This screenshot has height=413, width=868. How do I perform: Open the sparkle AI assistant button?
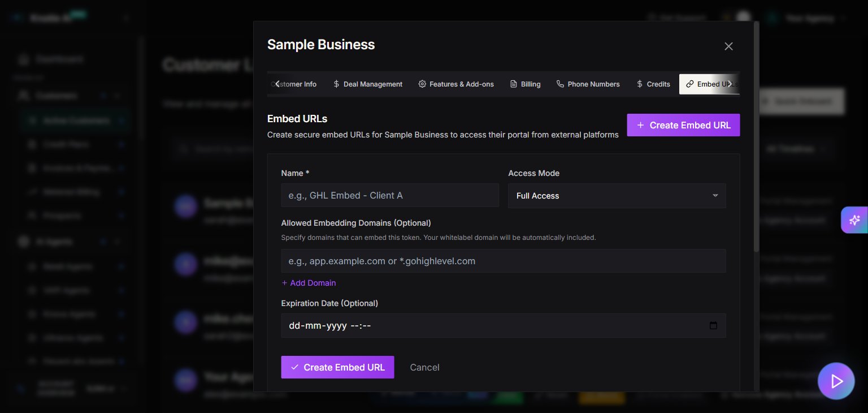(x=854, y=220)
